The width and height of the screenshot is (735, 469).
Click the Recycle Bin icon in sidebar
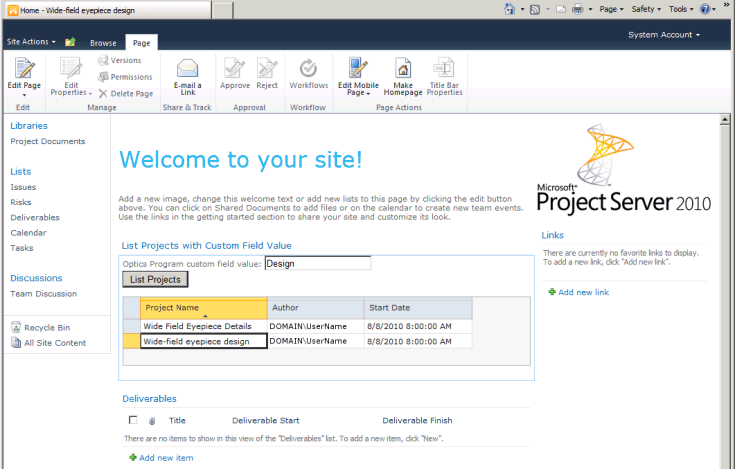[16, 327]
